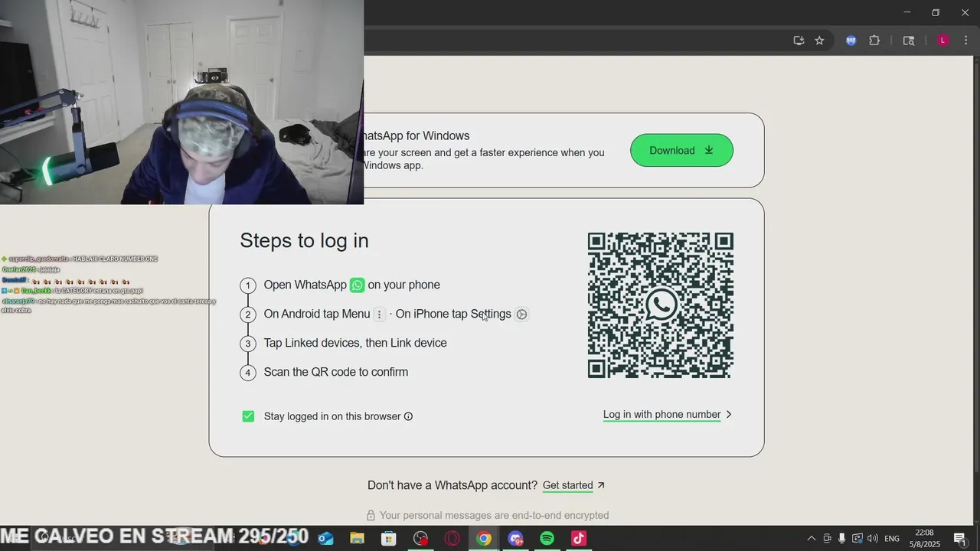Click the Get started link
Viewport: 980px width, 551px height.
tap(567, 485)
